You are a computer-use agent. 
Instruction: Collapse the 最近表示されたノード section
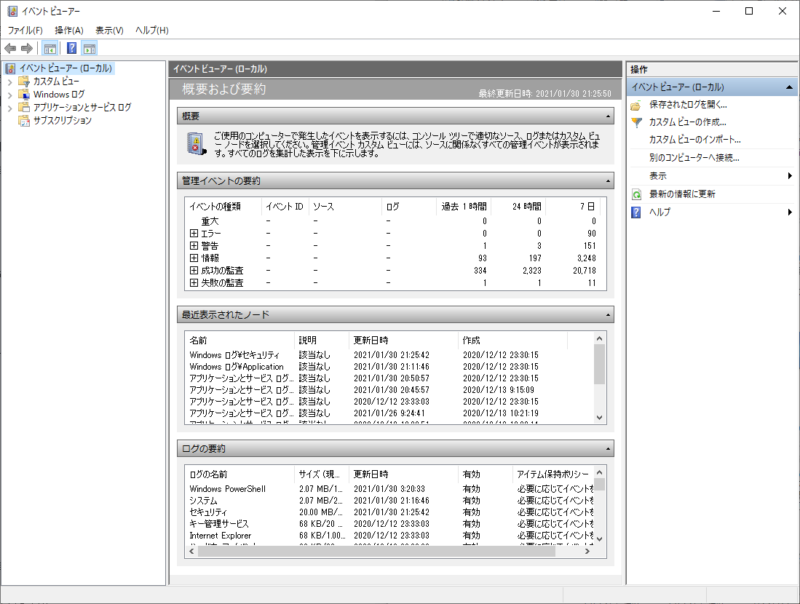tap(608, 315)
